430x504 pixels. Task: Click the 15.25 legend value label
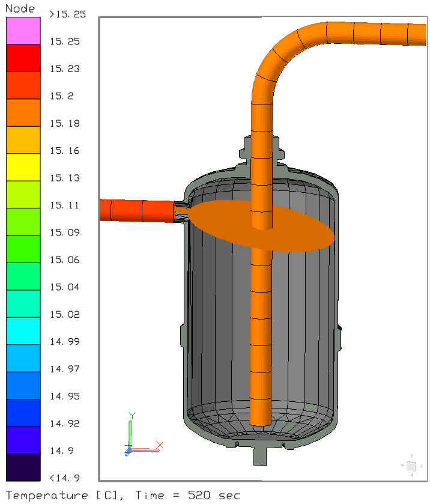(x=65, y=41)
